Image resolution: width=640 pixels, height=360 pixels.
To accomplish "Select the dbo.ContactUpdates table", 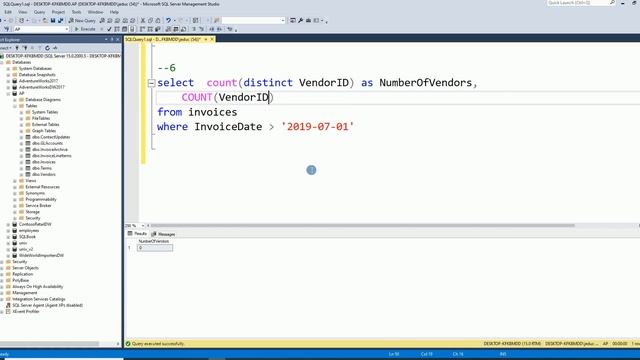I will 51,137.
